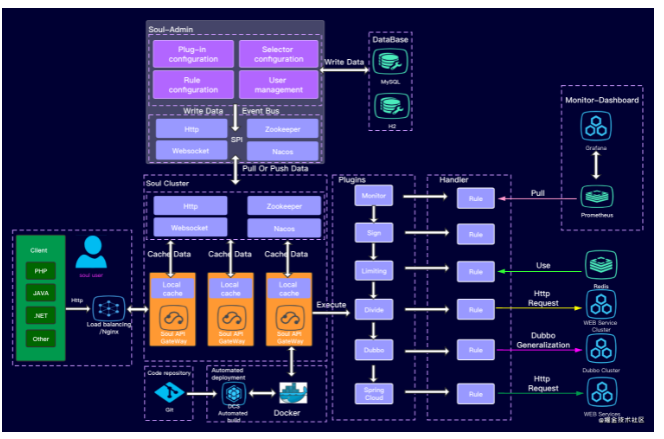664x439 pixels.
Task: Select the User management box
Action: 279,85
